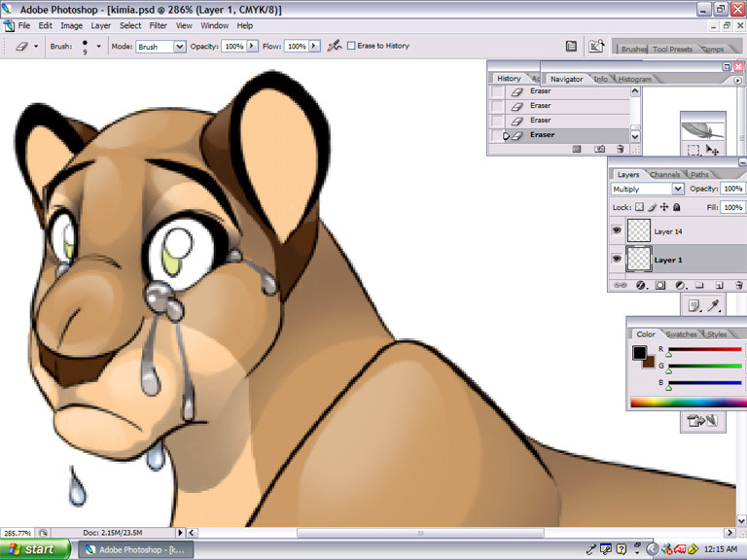Image resolution: width=747 pixels, height=560 pixels.
Task: Open the File menu
Action: point(23,25)
